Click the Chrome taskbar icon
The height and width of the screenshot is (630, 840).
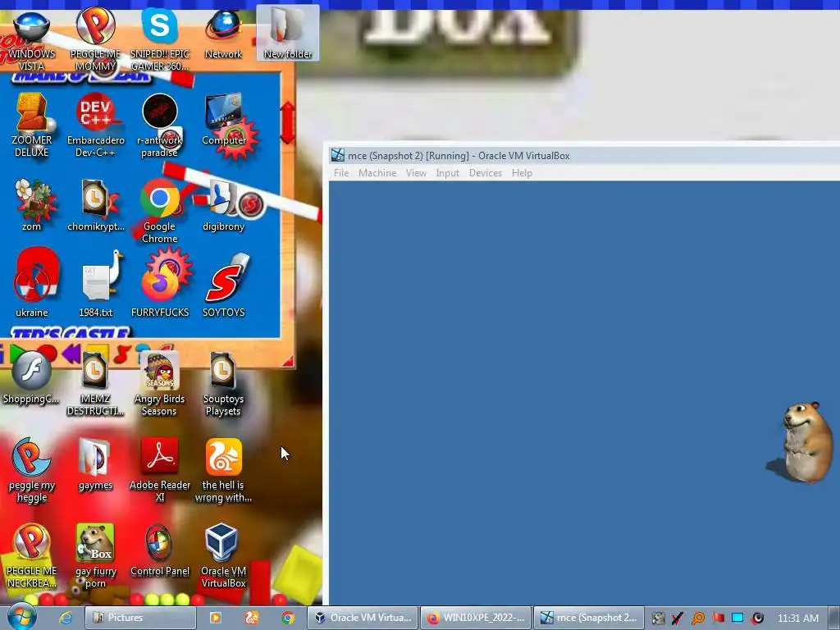288,618
